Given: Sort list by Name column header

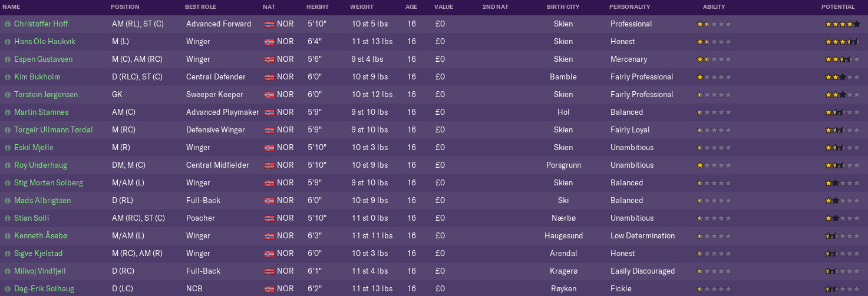Looking at the screenshot, I should pyautogui.click(x=11, y=7).
